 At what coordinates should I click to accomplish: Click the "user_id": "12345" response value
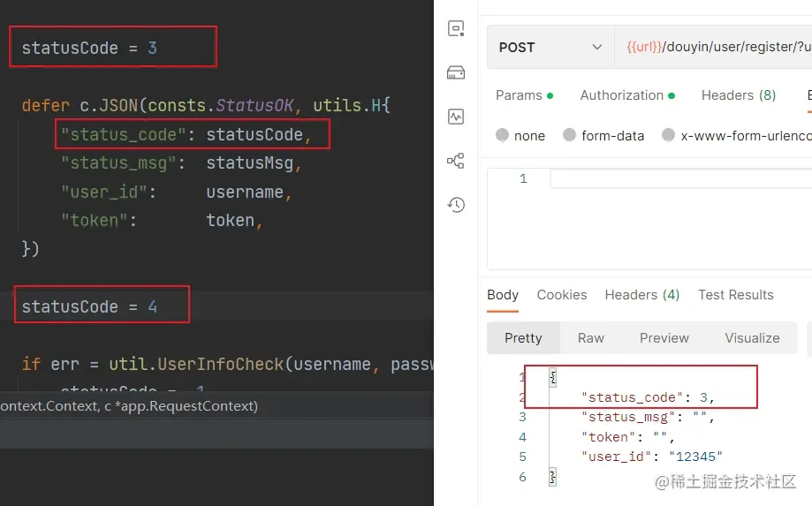coord(695,457)
